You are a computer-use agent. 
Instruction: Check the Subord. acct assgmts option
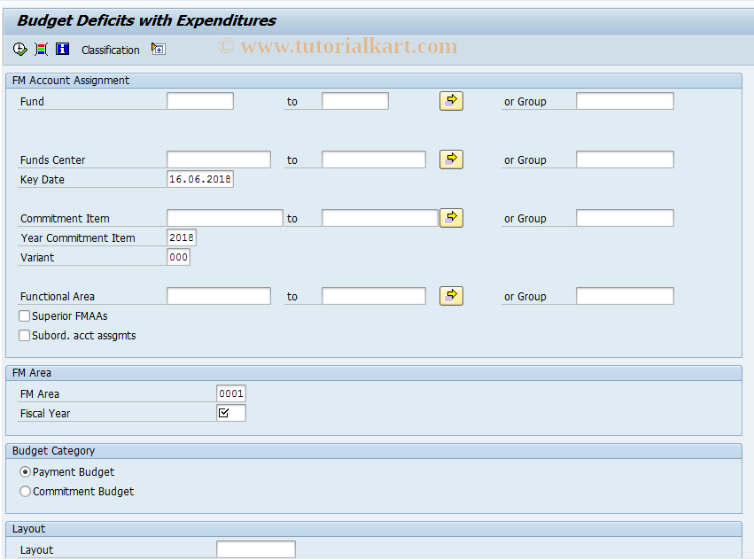(x=25, y=335)
